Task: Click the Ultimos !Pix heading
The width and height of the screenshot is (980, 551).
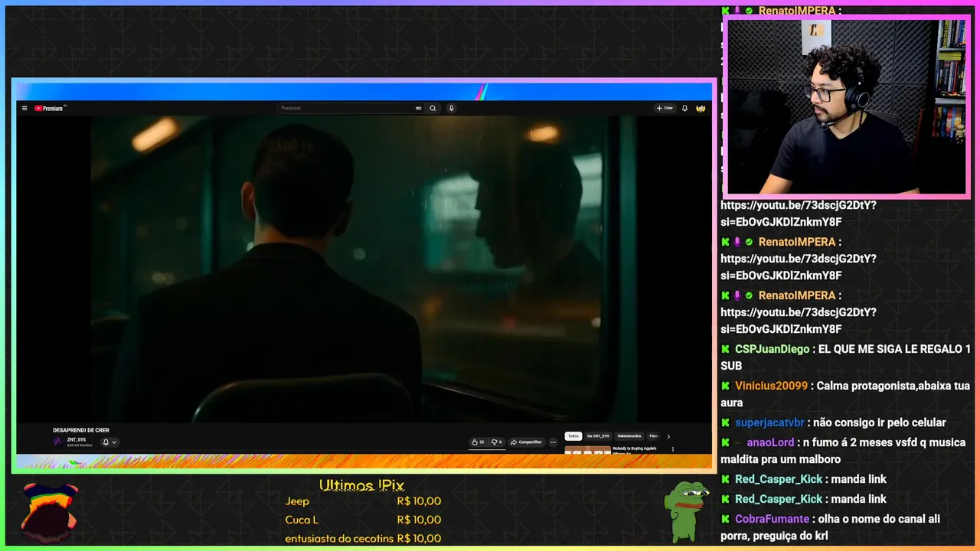Action: point(361,485)
